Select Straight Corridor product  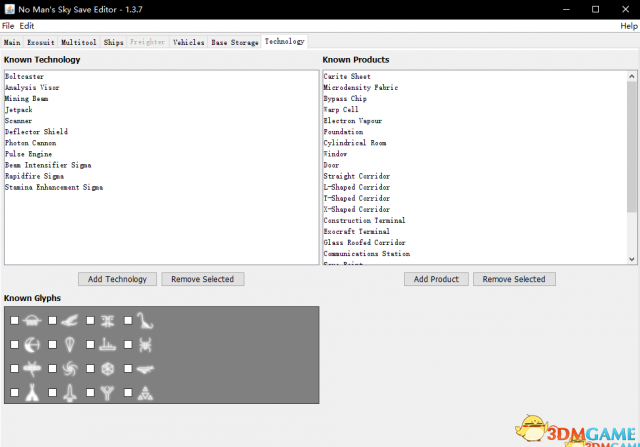475,176
